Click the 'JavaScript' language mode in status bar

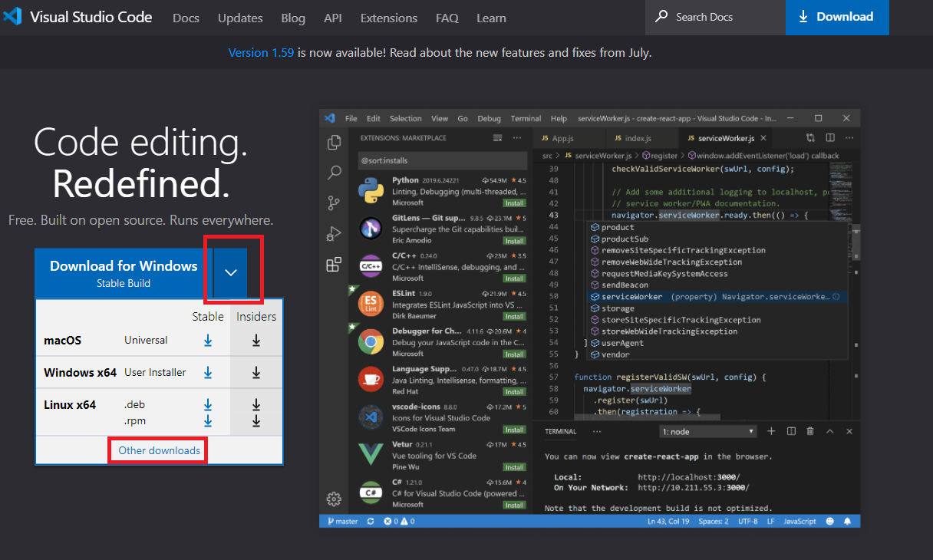click(x=800, y=521)
